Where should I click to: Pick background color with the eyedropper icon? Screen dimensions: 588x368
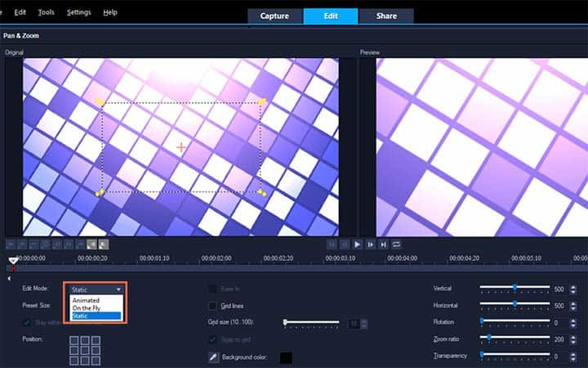pos(214,357)
